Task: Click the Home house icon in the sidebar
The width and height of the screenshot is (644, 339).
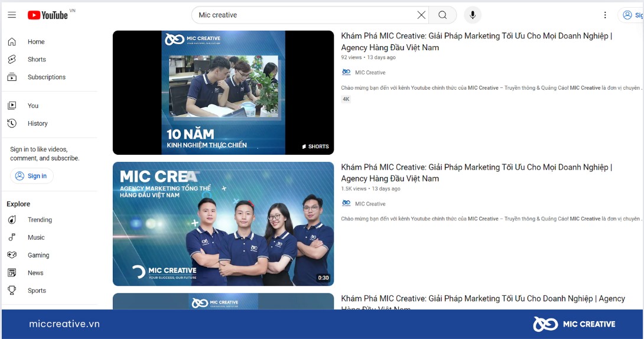Action: (x=12, y=42)
